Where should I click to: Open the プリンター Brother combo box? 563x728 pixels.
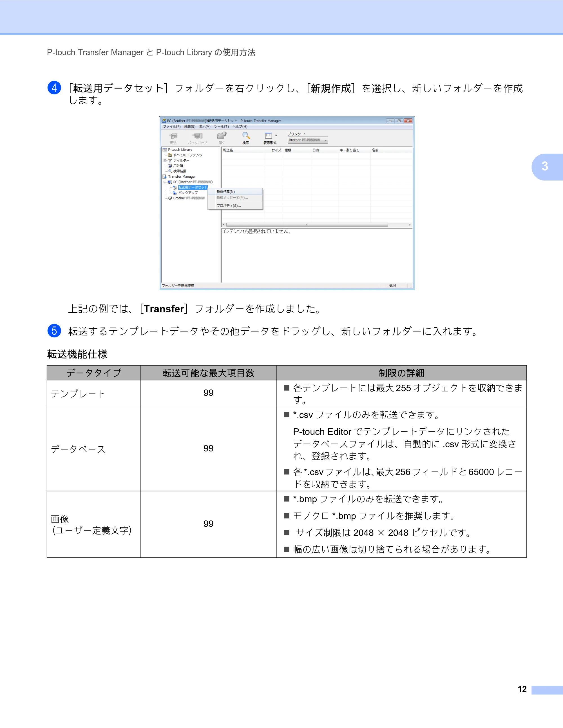coord(308,140)
